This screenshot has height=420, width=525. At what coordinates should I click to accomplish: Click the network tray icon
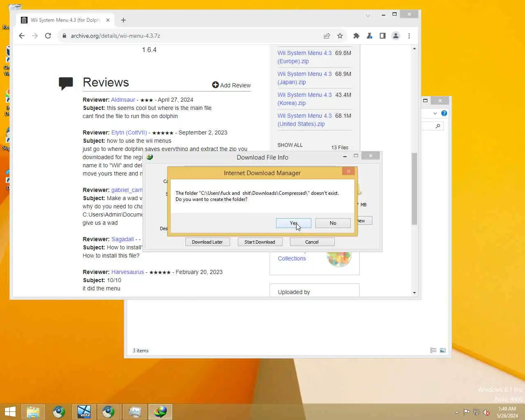pyautogui.click(x=477, y=412)
